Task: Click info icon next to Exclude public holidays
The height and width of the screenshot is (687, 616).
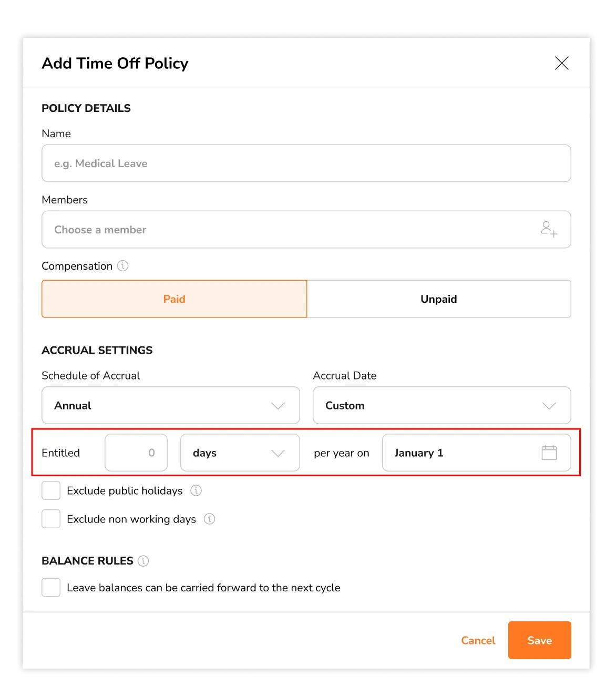Action: click(196, 490)
